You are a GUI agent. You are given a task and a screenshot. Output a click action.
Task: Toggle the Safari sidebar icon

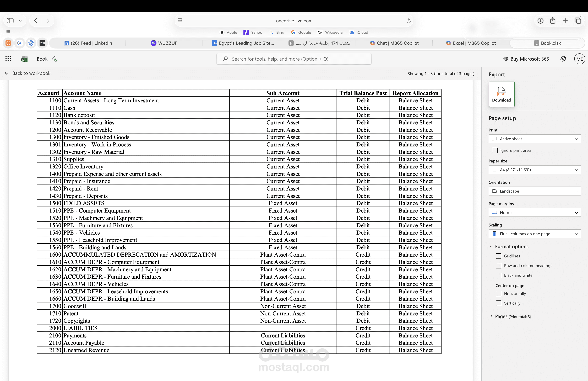pyautogui.click(x=10, y=20)
